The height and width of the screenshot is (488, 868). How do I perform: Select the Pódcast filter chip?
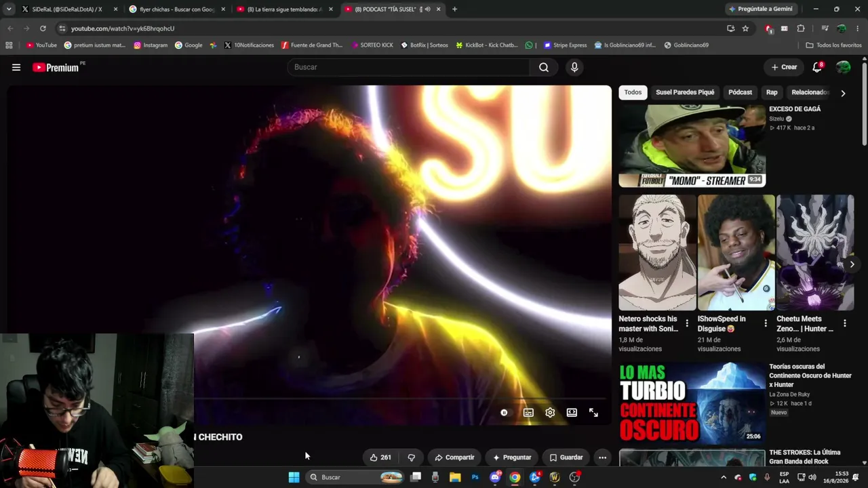pyautogui.click(x=740, y=92)
